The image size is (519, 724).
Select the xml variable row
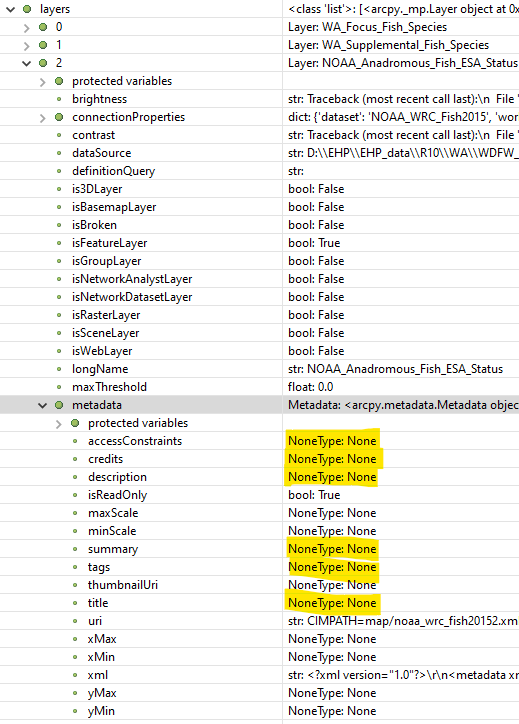[260, 675]
